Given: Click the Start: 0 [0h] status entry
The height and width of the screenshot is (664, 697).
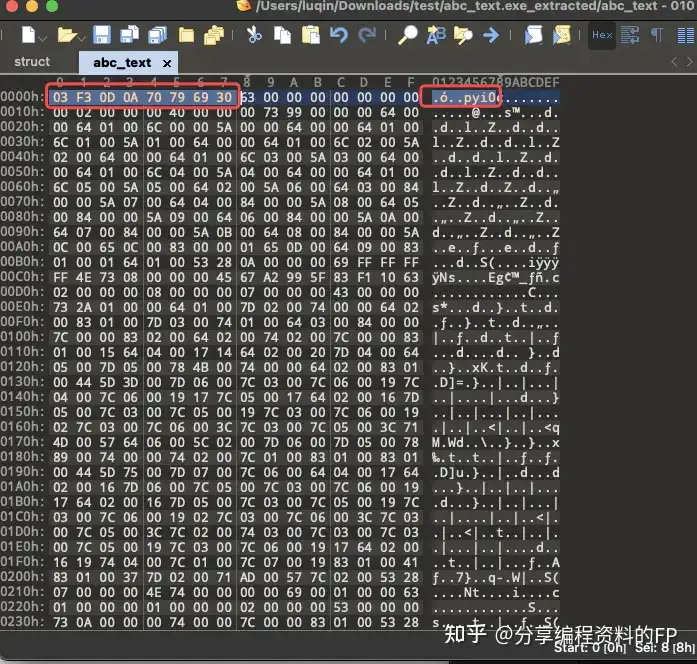Looking at the screenshot, I should (x=590, y=648).
